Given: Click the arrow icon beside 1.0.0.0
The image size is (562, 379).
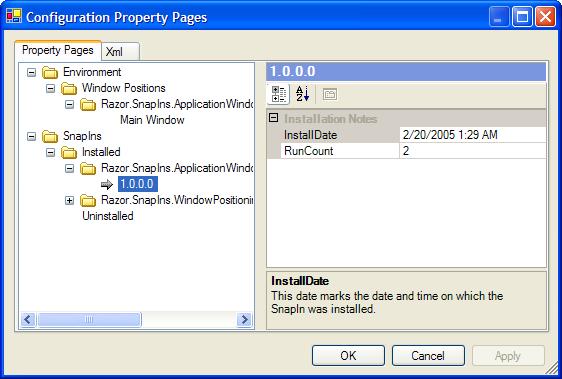Looking at the screenshot, I should [x=106, y=185].
